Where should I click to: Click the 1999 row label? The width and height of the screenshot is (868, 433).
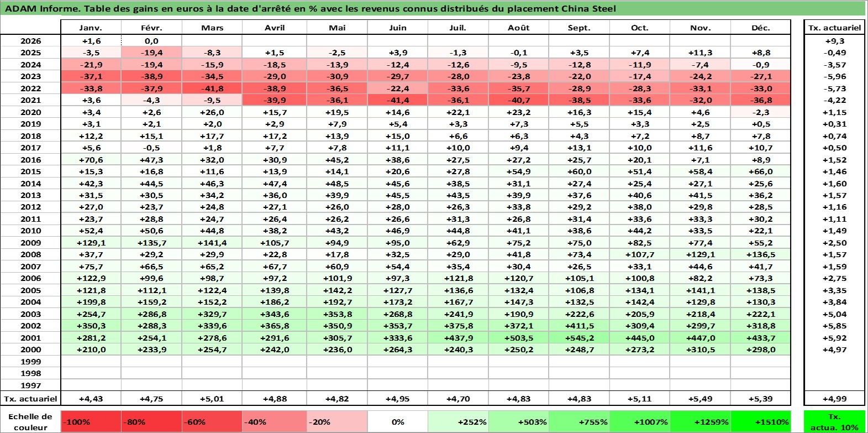30,362
